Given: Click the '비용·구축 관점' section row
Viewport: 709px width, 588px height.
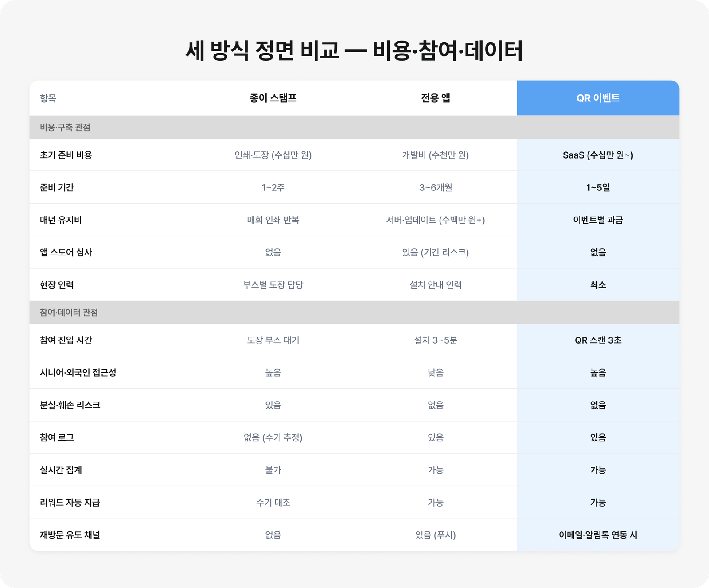Looking at the screenshot, I should [x=354, y=127].
